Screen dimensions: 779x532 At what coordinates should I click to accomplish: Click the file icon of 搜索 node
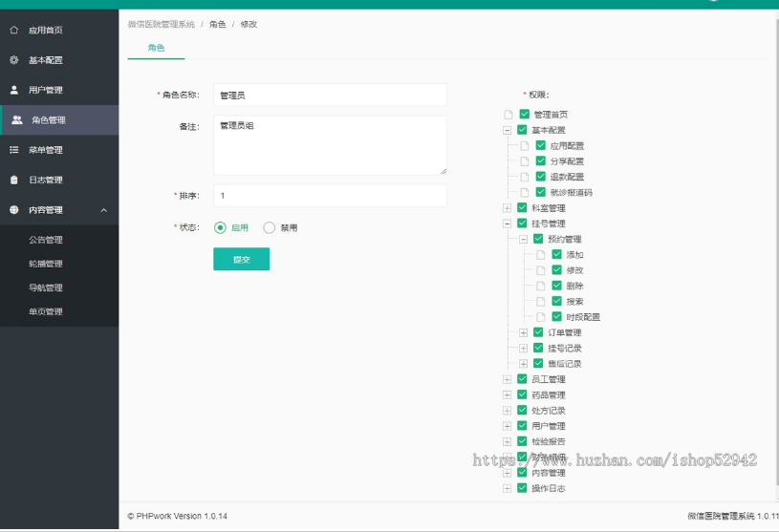tap(541, 301)
